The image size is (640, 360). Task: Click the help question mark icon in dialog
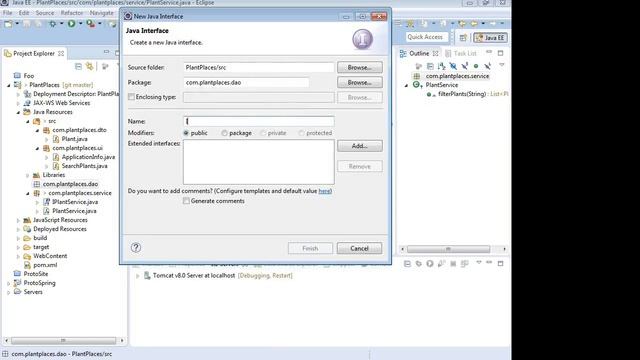(x=136, y=248)
